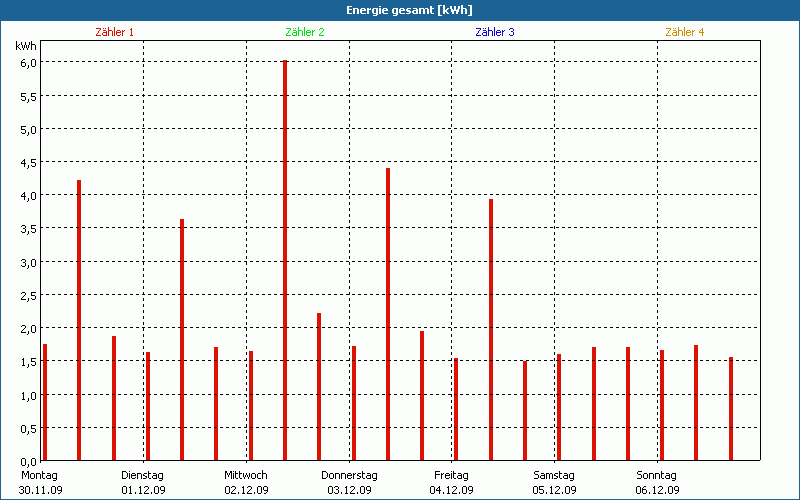
Task: Click the date 04.12.09
Action: point(452,490)
